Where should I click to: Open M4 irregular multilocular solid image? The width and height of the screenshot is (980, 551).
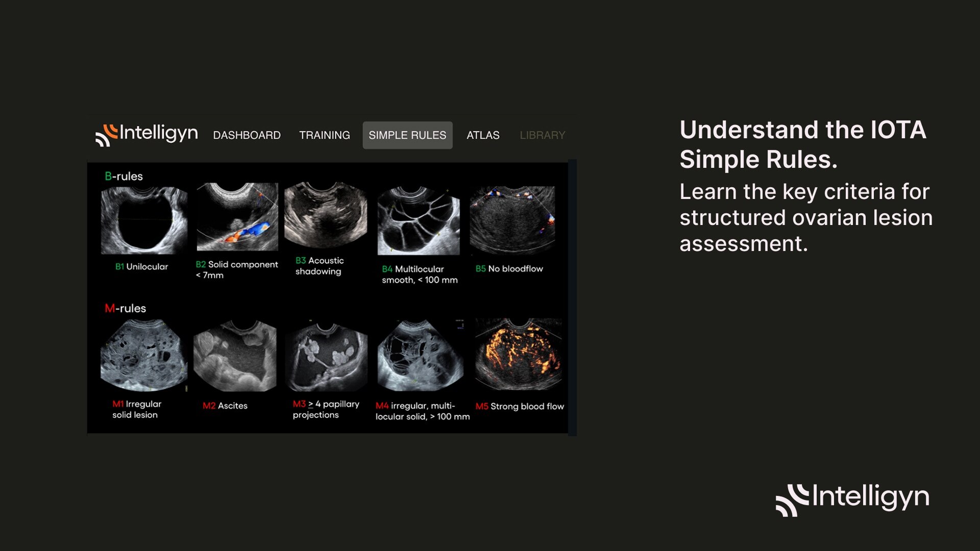point(420,356)
